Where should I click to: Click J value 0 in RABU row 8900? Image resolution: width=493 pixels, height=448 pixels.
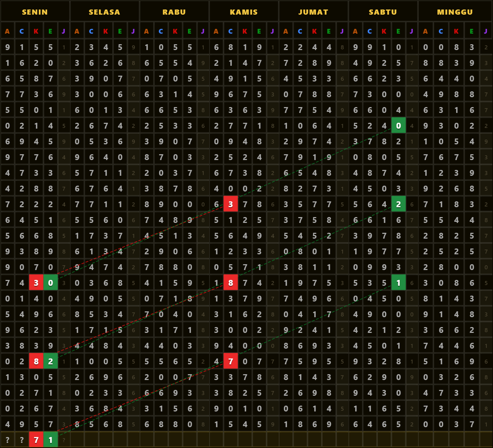pyautogui.click(x=203, y=204)
